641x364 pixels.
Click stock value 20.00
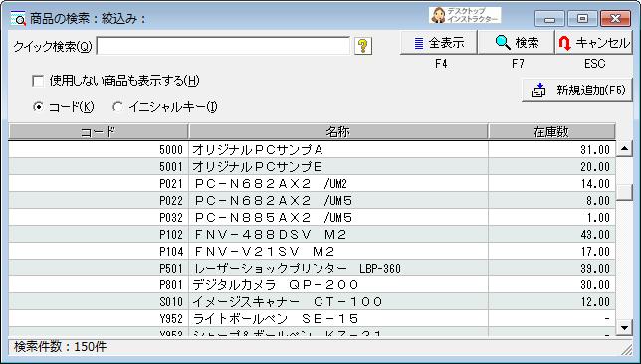click(595, 167)
